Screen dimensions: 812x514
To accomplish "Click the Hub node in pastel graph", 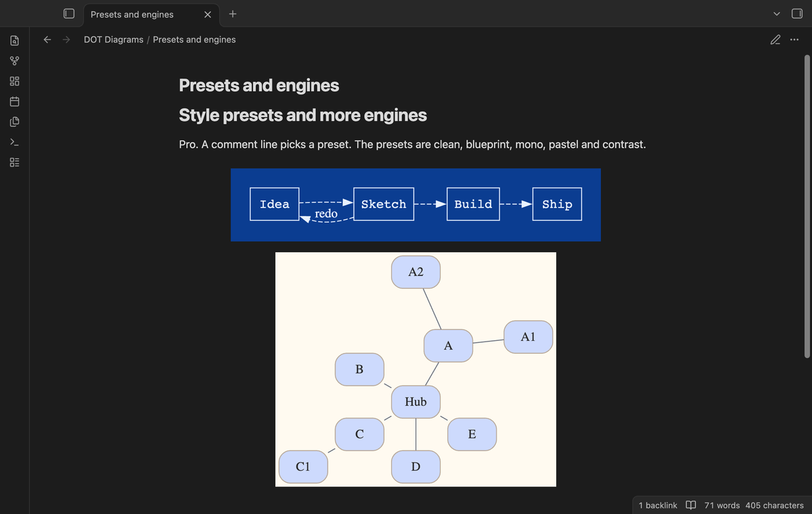I will tap(416, 402).
